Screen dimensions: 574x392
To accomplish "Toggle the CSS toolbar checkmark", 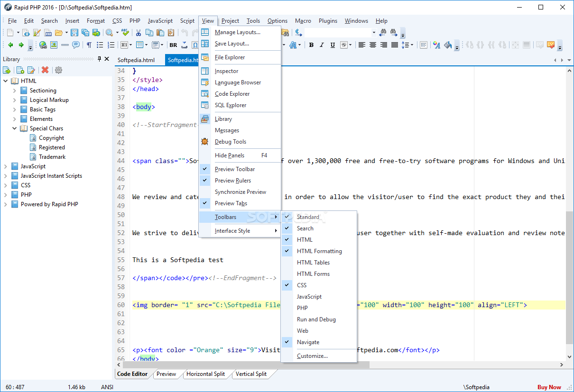I will tap(319, 285).
